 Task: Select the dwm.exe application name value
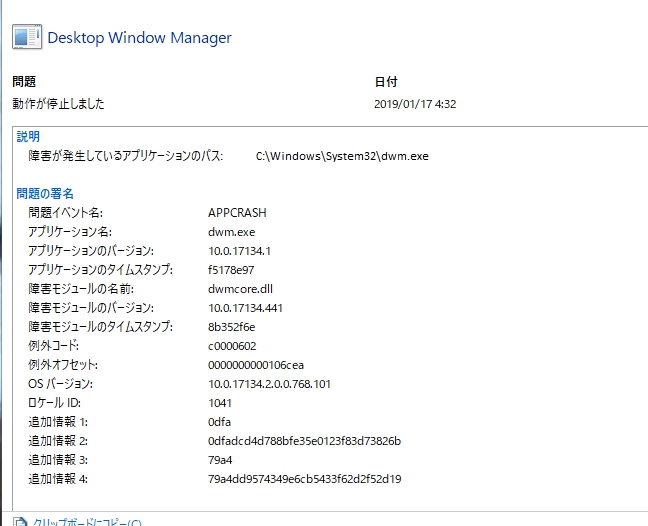tap(231, 232)
